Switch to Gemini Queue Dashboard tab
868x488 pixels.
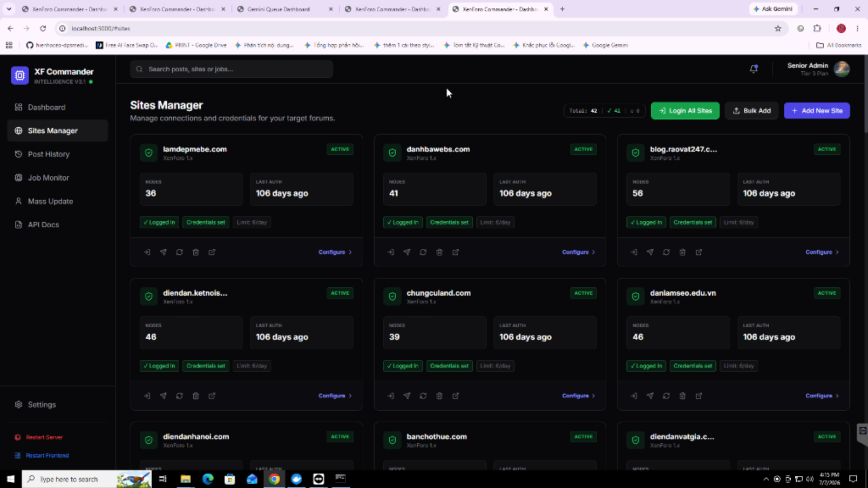tap(285, 9)
